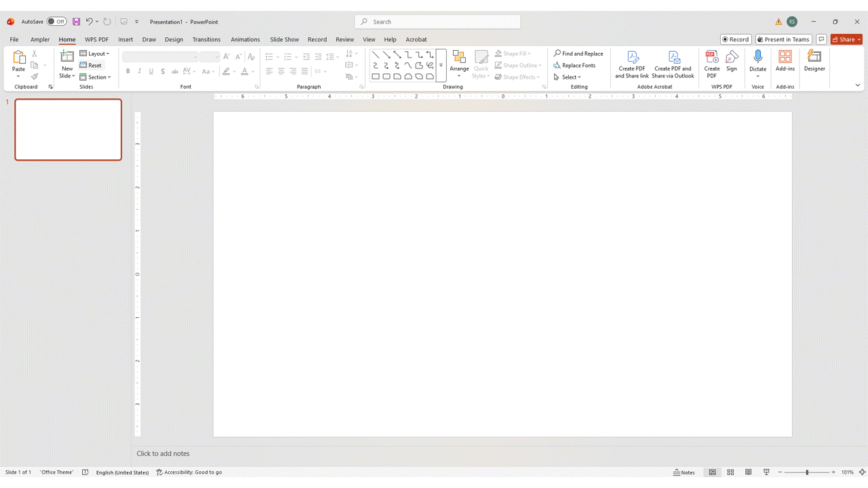Adjust the zoom slider handle
This screenshot has width=868, height=488.
coord(807,472)
